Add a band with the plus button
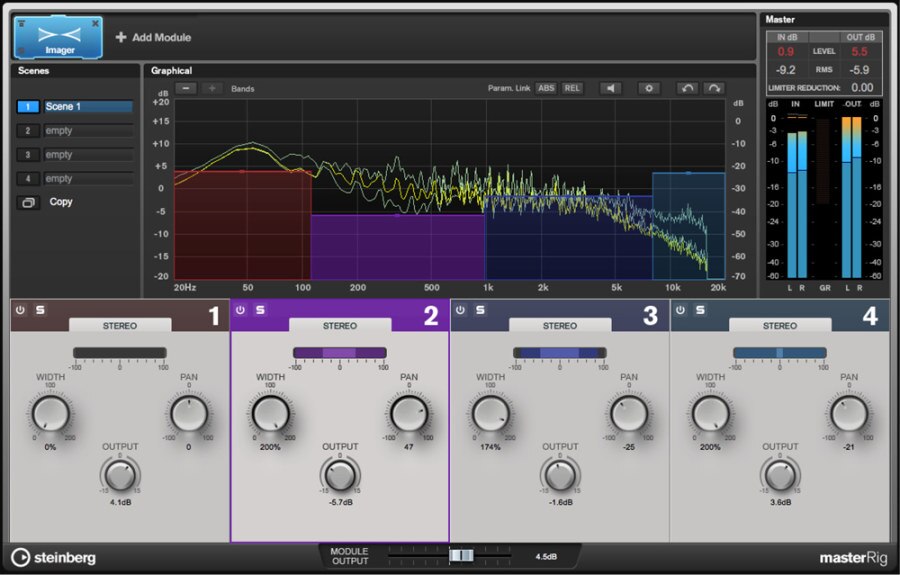 pos(212,88)
